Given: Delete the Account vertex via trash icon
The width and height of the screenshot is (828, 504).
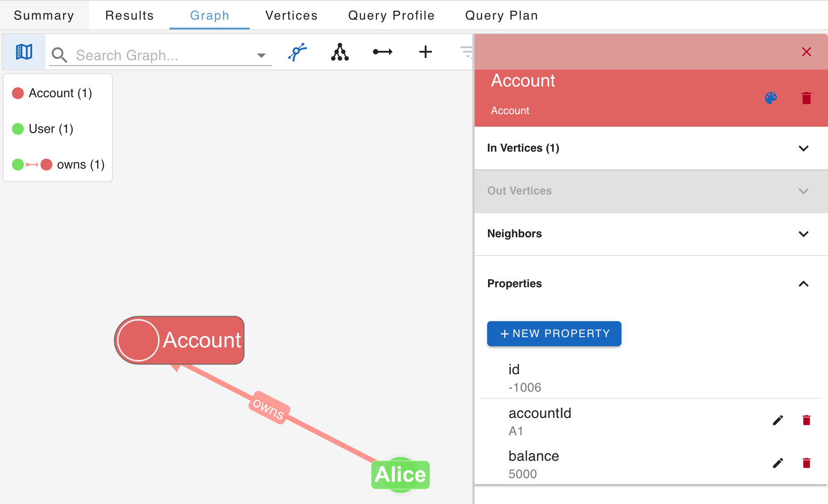Looking at the screenshot, I should click(806, 98).
